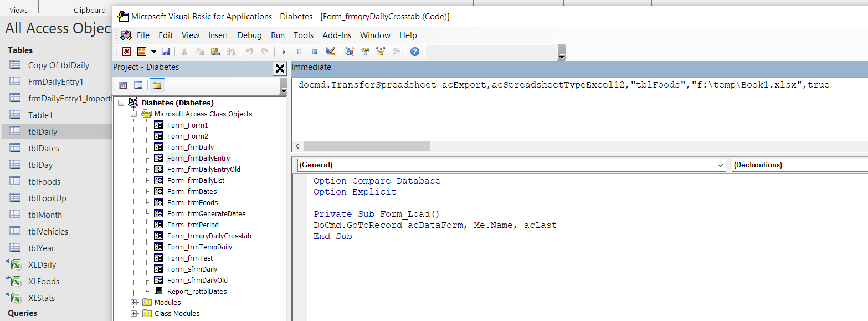Open the Window menu
868x321 pixels.
[375, 35]
